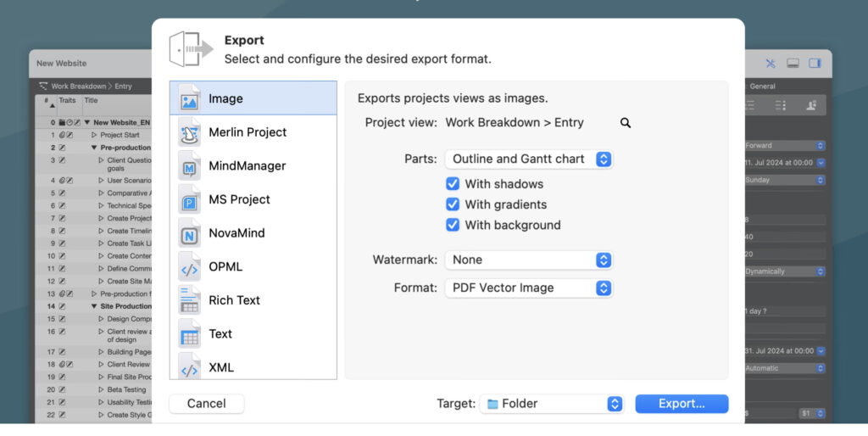The image size is (868, 436).
Task: Pick the MS Project format icon
Action: (x=190, y=199)
